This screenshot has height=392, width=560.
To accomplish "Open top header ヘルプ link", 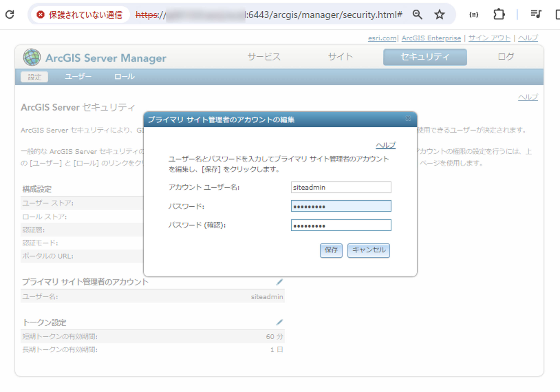I will [528, 38].
